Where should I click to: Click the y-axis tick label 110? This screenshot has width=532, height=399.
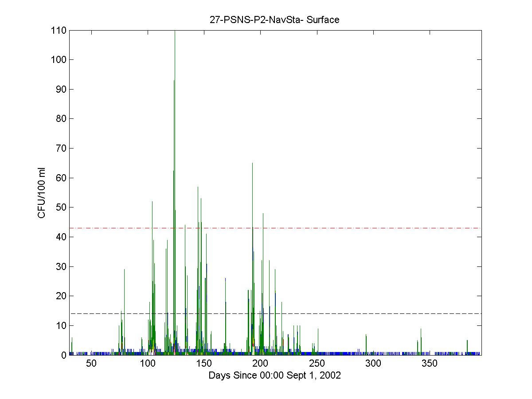[59, 31]
